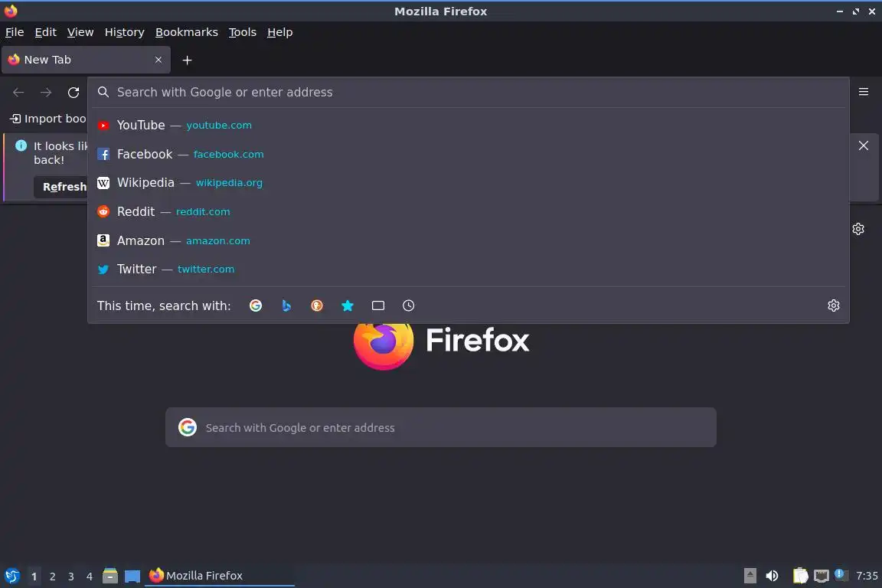Open the Tools menu

pos(243,32)
